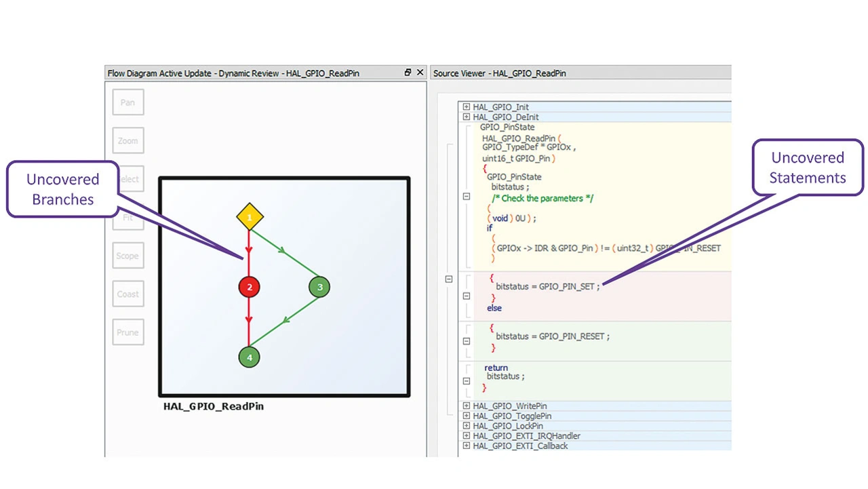Click red uncovered node 2

(x=250, y=287)
